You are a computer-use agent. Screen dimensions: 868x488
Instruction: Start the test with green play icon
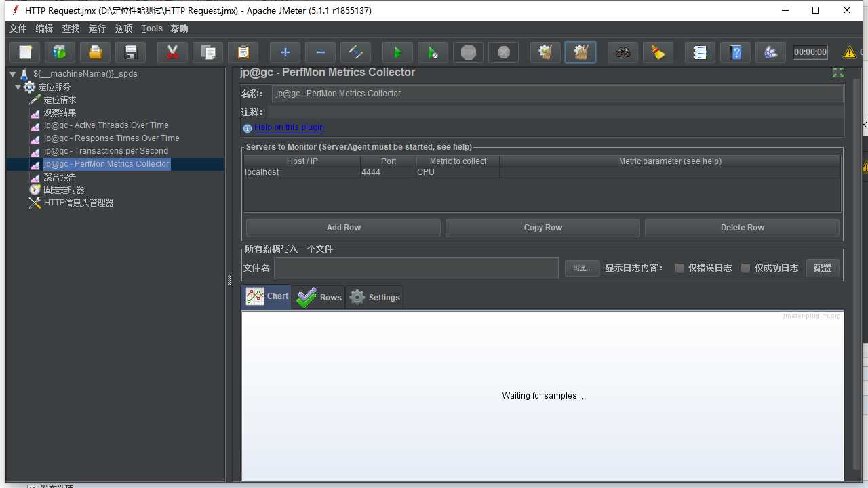398,52
